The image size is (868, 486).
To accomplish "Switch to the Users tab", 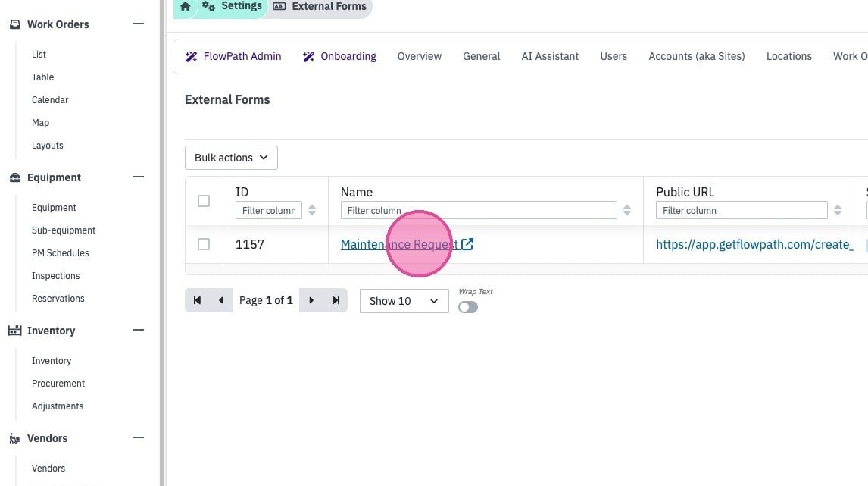I will [x=614, y=57].
